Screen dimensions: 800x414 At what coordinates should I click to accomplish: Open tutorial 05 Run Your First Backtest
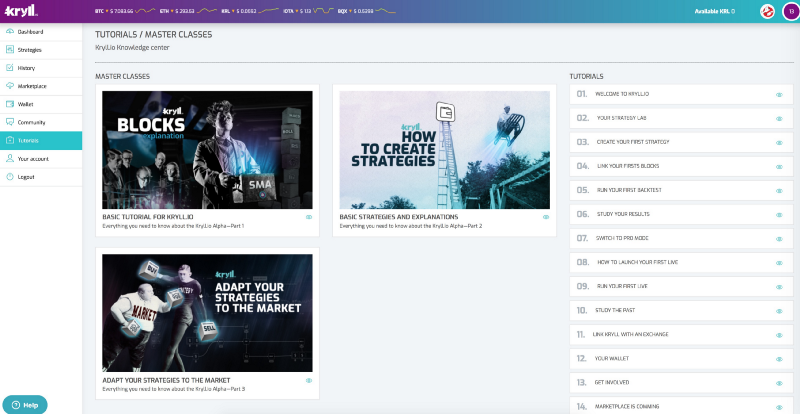681,190
